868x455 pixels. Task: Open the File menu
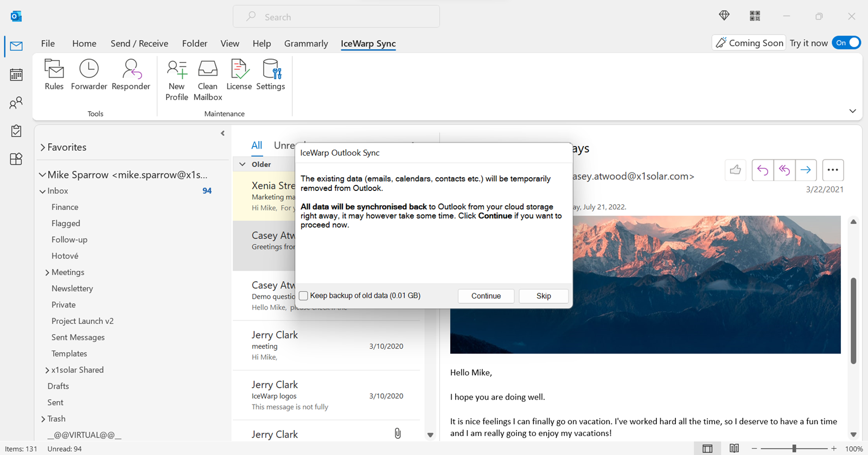click(48, 43)
